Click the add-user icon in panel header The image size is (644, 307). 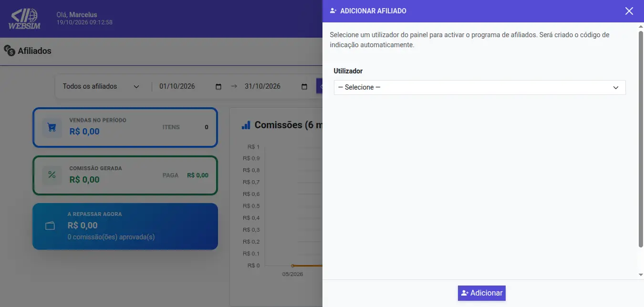click(x=333, y=11)
